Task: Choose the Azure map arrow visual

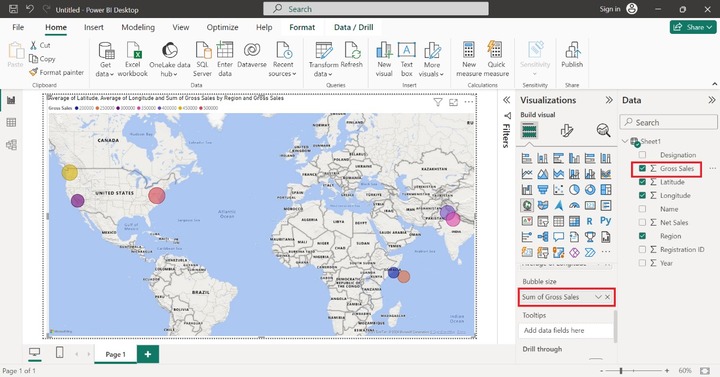Action: (558, 205)
